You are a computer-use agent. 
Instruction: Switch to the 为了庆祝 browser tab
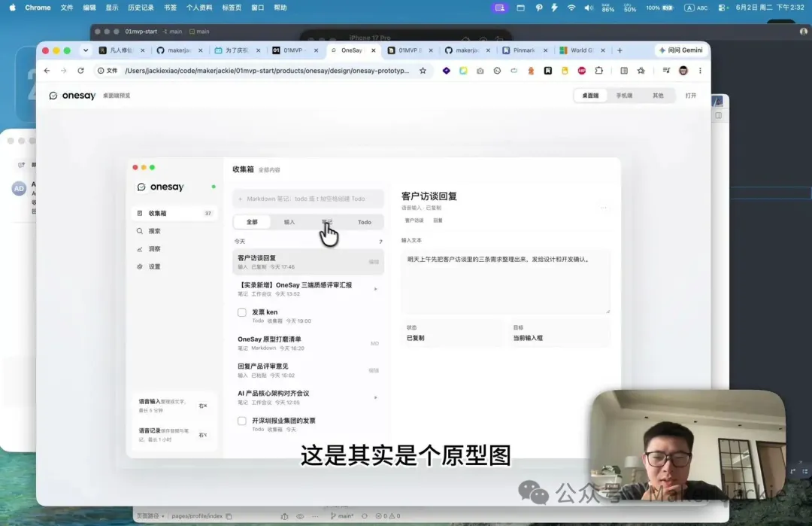(237, 50)
